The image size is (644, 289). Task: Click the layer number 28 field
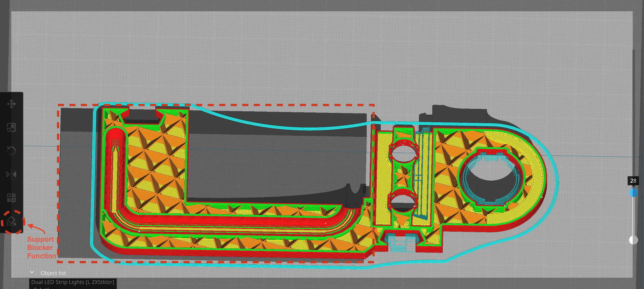coord(633,181)
